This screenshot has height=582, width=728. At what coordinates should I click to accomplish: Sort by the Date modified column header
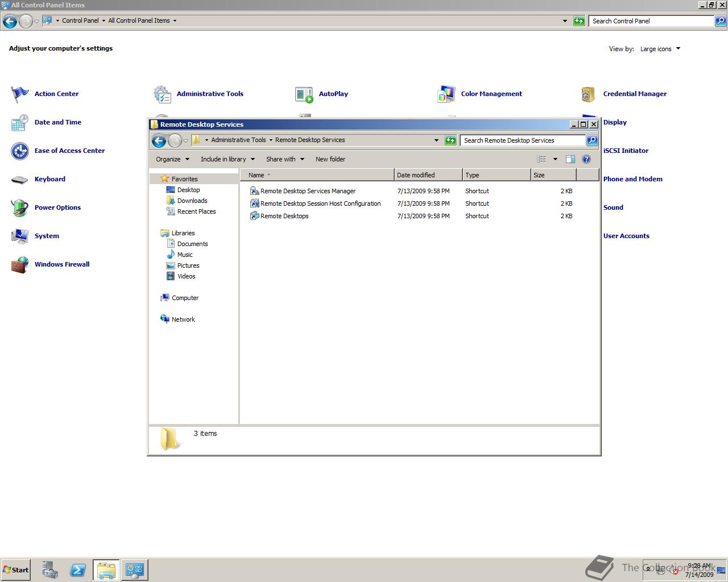click(428, 175)
